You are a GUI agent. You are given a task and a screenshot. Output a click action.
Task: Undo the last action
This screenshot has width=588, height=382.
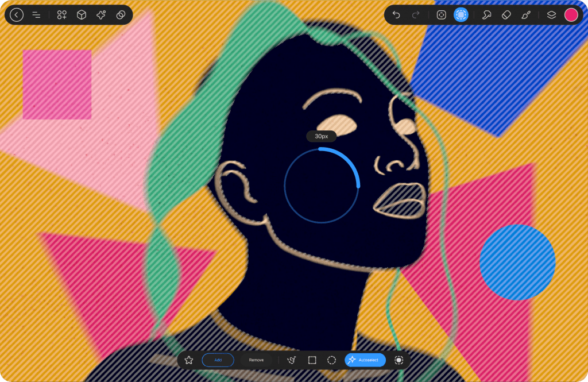pyautogui.click(x=396, y=15)
